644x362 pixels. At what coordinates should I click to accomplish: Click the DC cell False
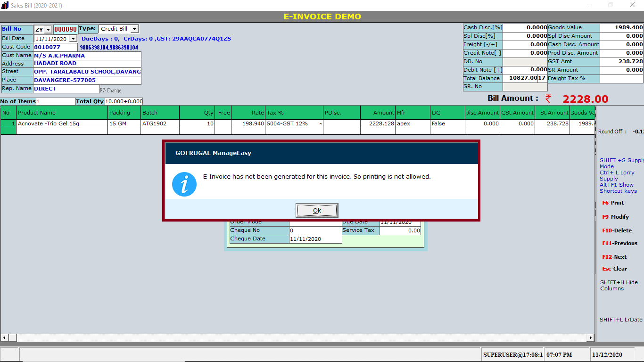click(447, 123)
